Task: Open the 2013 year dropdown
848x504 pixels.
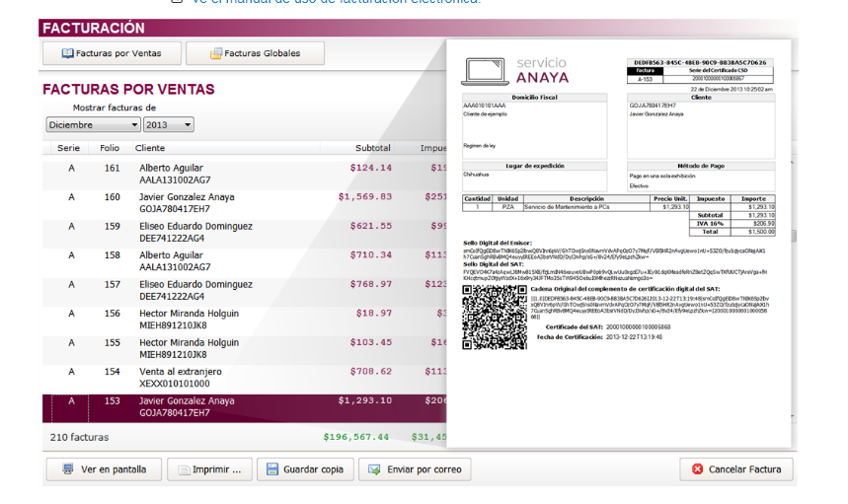Action: [169, 125]
